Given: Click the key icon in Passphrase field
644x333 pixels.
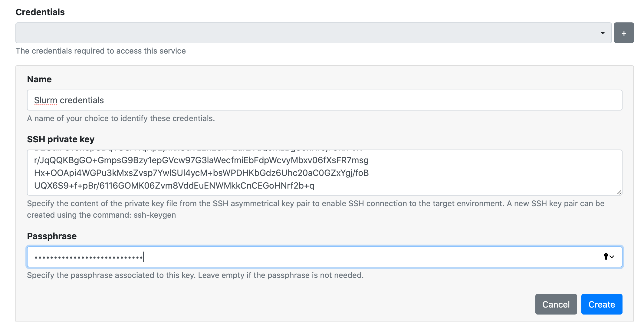Looking at the screenshot, I should (x=606, y=257).
